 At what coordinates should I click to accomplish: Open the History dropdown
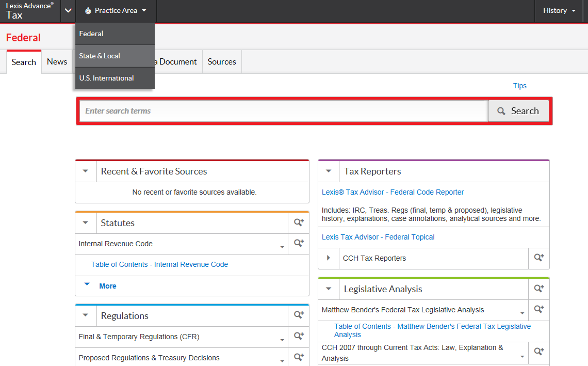click(559, 10)
